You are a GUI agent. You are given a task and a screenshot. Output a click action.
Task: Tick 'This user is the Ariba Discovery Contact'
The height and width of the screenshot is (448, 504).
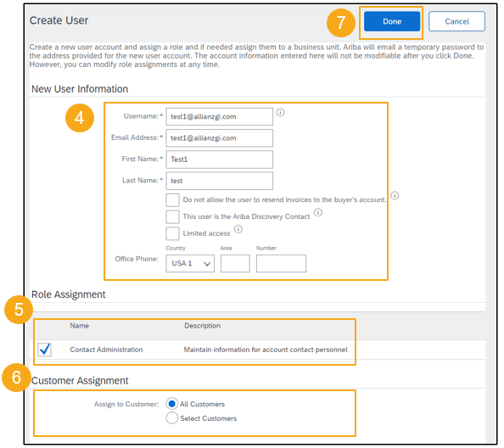(x=172, y=217)
